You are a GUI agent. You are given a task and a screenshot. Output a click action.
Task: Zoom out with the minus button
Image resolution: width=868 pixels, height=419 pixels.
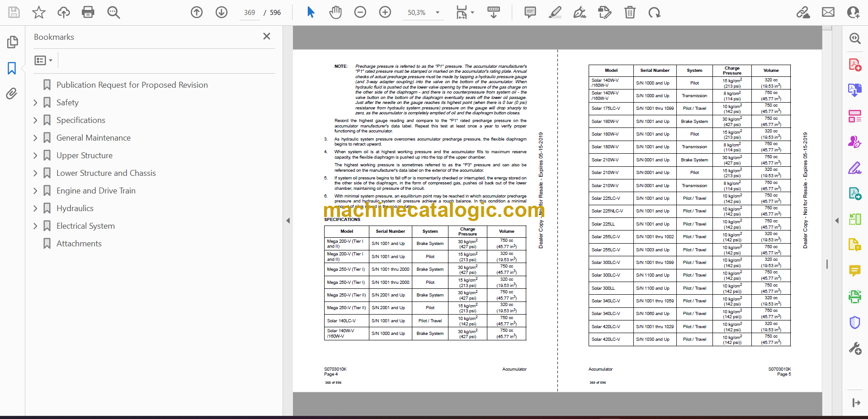click(x=360, y=12)
